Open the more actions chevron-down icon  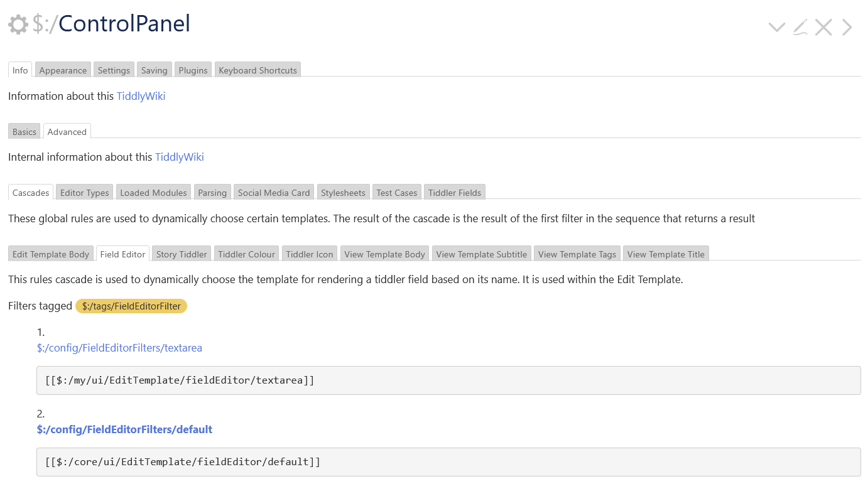777,27
